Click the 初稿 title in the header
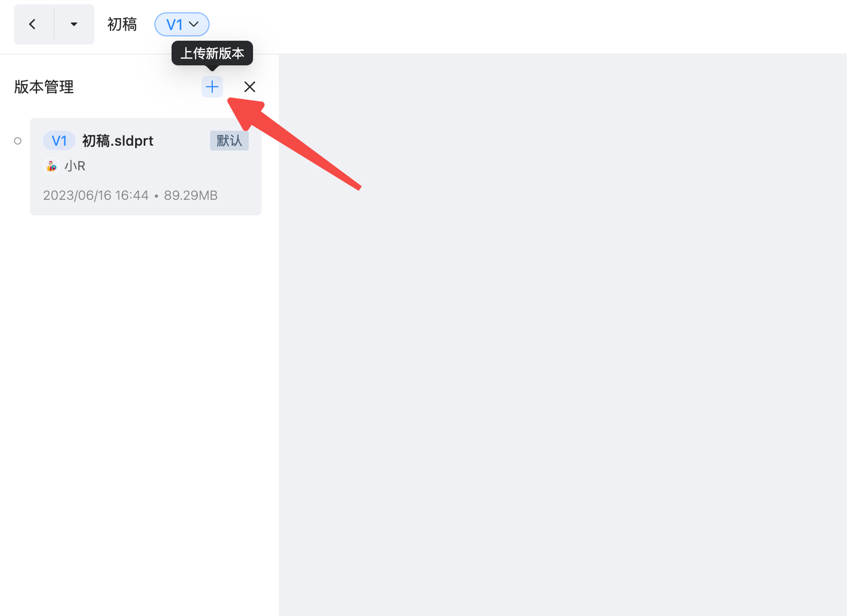Image resolution: width=847 pixels, height=616 pixels. coord(122,25)
